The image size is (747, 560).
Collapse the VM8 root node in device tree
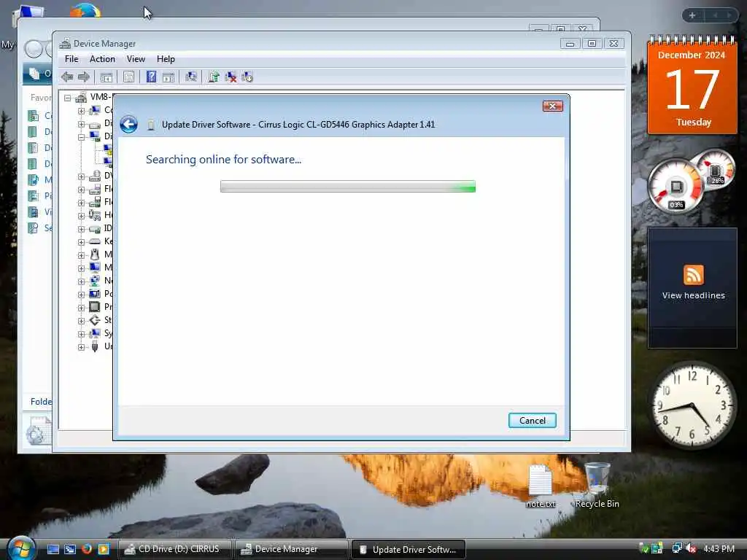[x=68, y=98]
